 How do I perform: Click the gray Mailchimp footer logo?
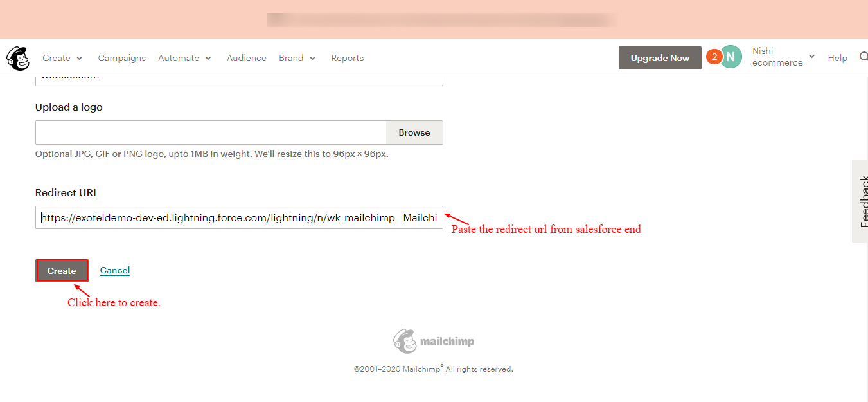[x=434, y=341]
